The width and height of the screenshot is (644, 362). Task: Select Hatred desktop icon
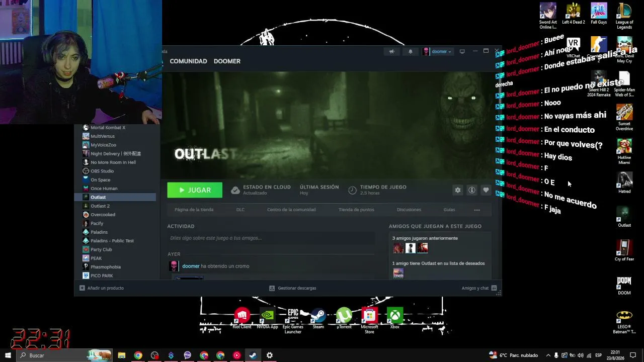click(624, 183)
